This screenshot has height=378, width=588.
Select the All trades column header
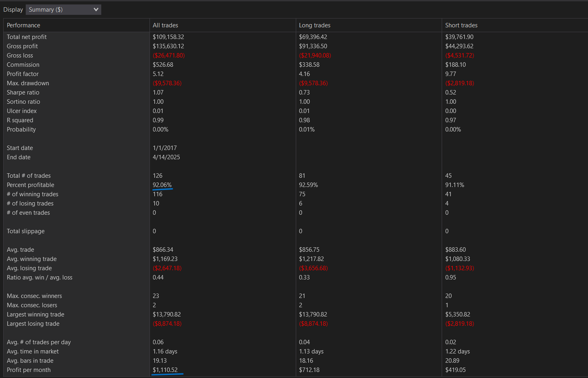(x=165, y=25)
